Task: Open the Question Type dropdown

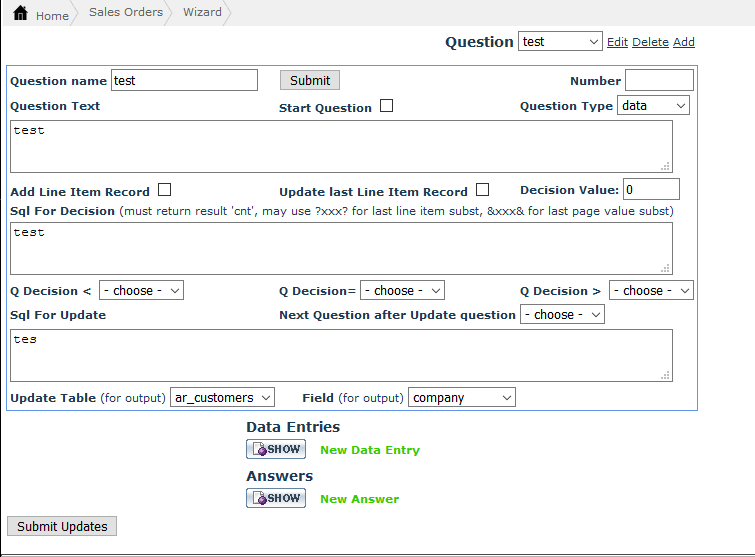Action: pyautogui.click(x=653, y=106)
